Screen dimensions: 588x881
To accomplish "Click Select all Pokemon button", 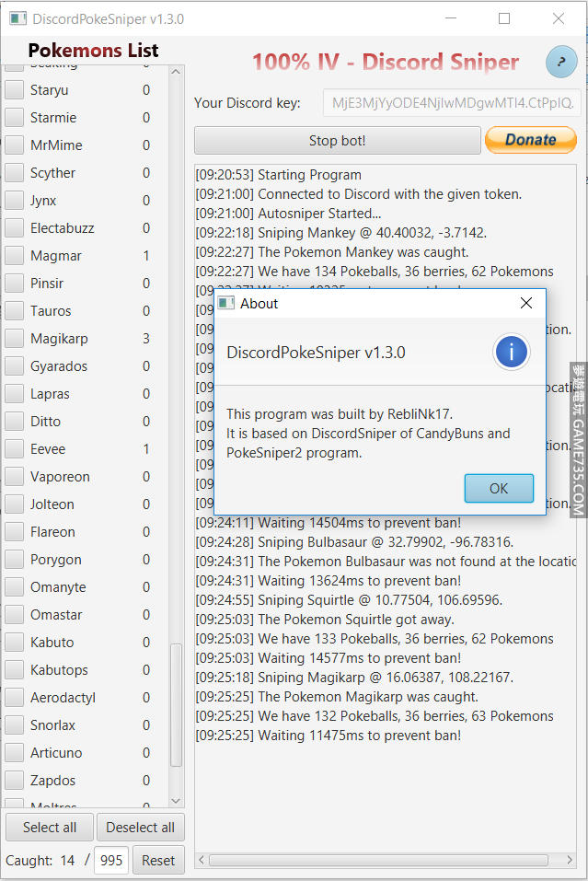I will (x=50, y=827).
